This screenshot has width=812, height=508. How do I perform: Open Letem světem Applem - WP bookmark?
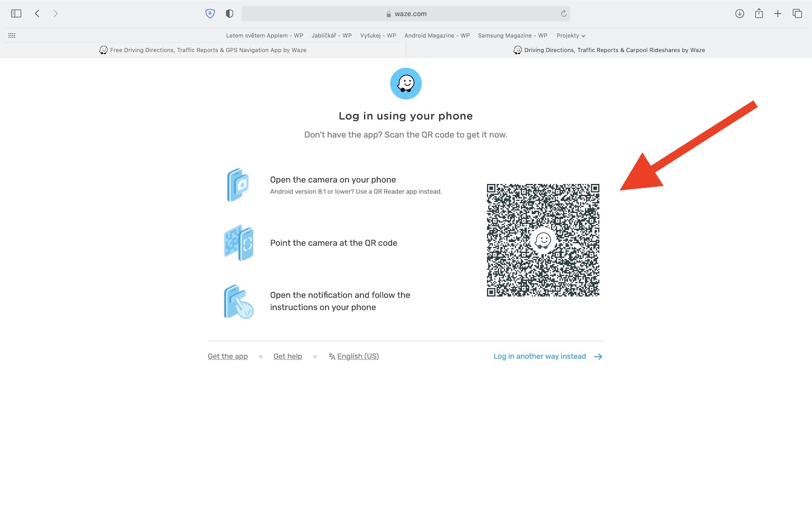[x=264, y=35]
